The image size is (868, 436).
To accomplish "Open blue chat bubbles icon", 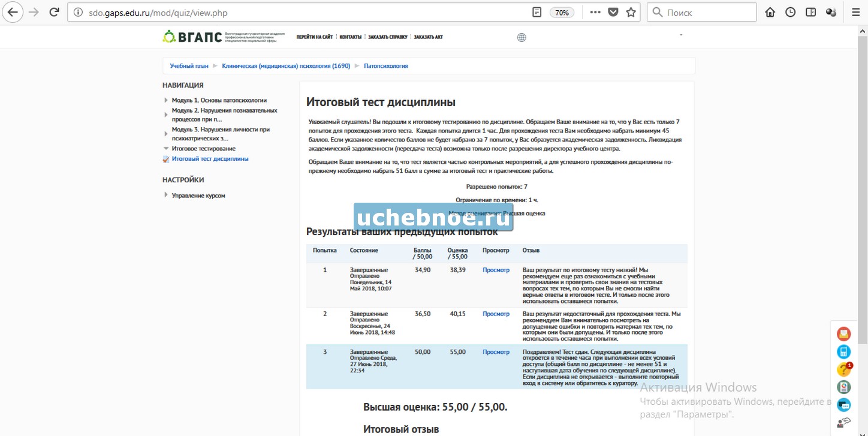I will (843, 405).
